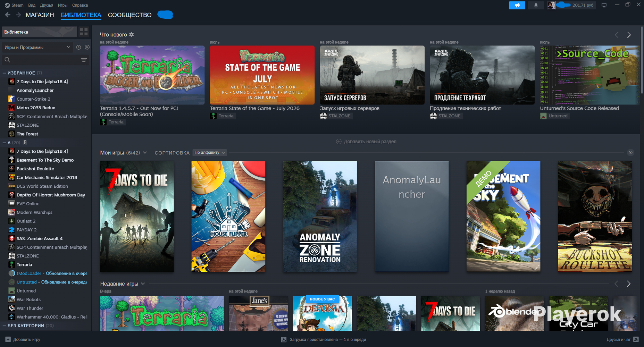Image resolution: width=644 pixels, height=347 pixels.
Task: Open the Игры menu
Action: 62,5
